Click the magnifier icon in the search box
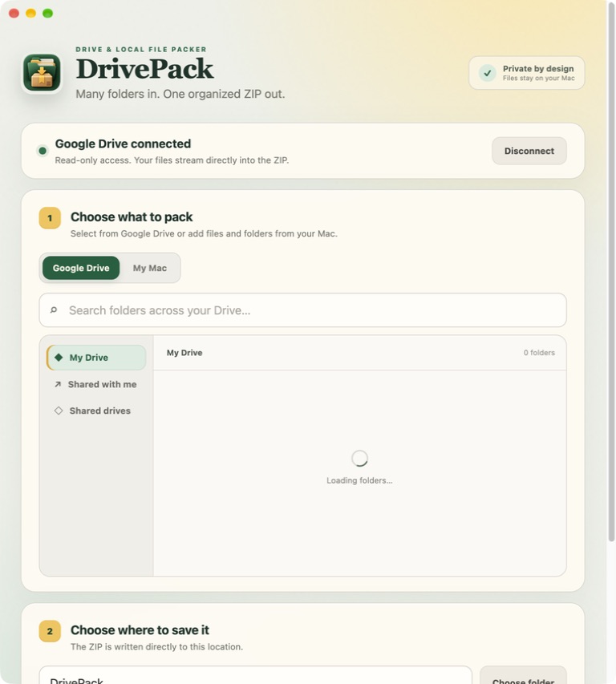 (54, 310)
